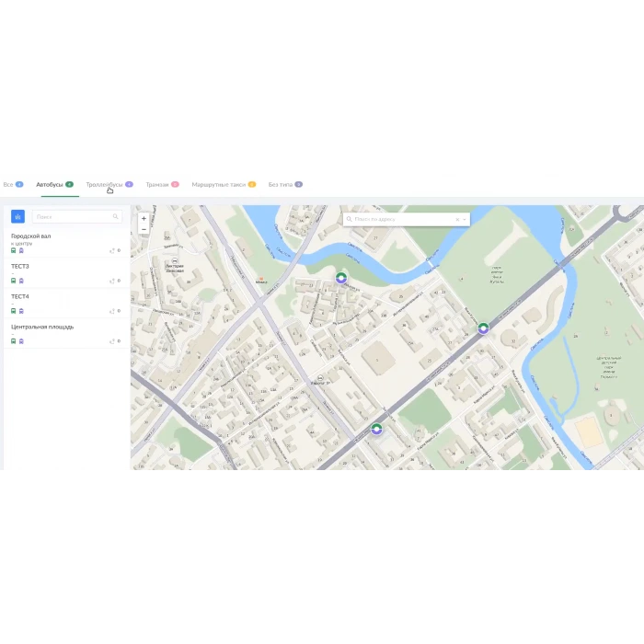
Task: Open the Троллейбусы tab
Action: click(x=104, y=185)
